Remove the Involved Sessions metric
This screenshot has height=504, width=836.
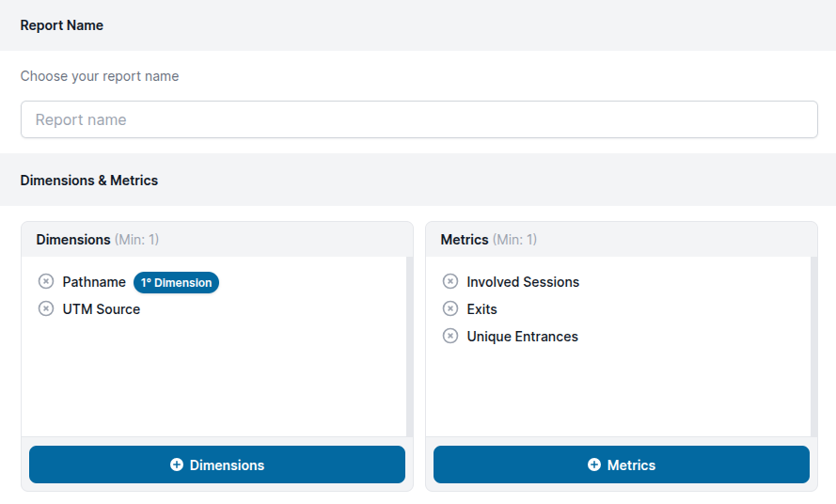(450, 281)
